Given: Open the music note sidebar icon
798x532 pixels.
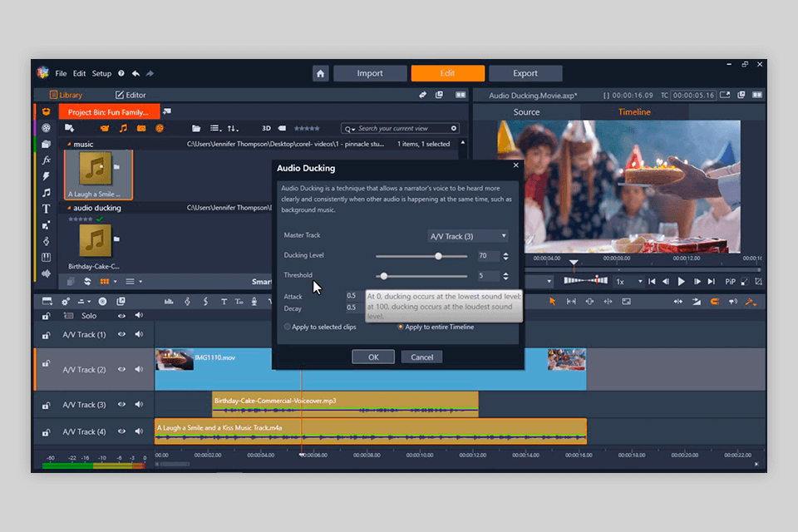Looking at the screenshot, I should pyautogui.click(x=47, y=193).
